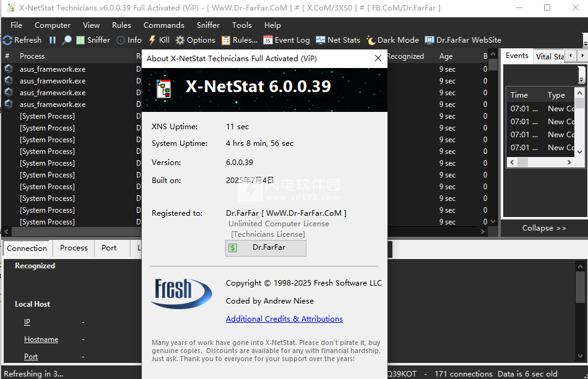
Task: Open Net Stats from the toolbar
Action: [x=320, y=40]
